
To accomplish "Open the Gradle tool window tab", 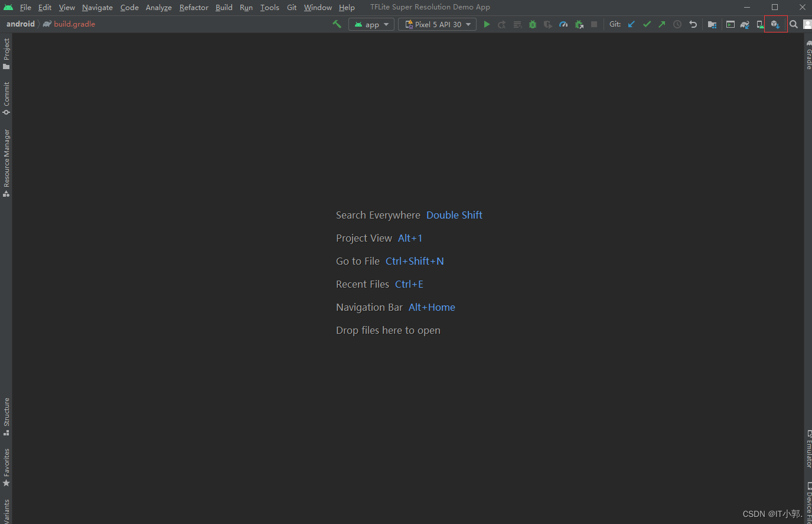I will click(x=808, y=54).
